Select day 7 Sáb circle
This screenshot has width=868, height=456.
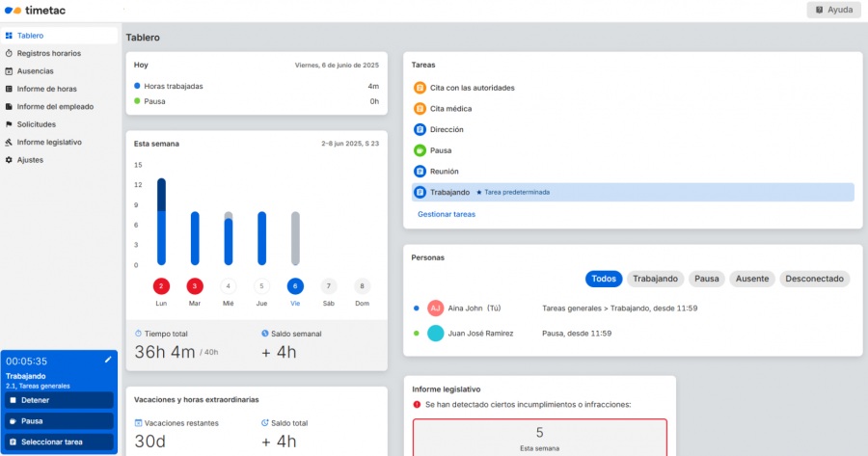[329, 286]
